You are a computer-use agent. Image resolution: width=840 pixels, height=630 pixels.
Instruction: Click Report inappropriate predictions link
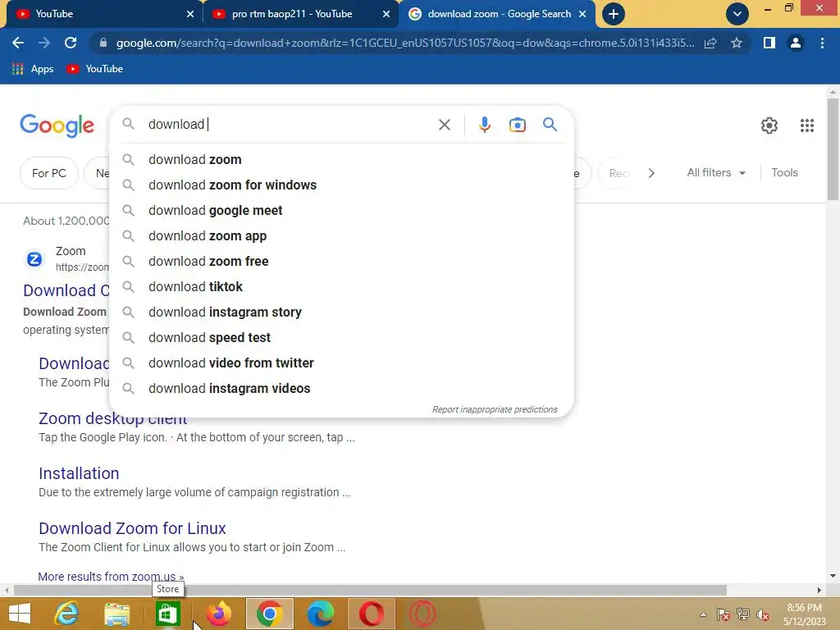495,409
